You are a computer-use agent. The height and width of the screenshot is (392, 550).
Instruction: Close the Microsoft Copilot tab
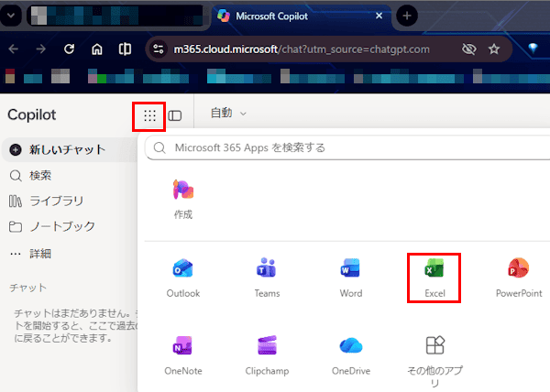pyautogui.click(x=379, y=16)
